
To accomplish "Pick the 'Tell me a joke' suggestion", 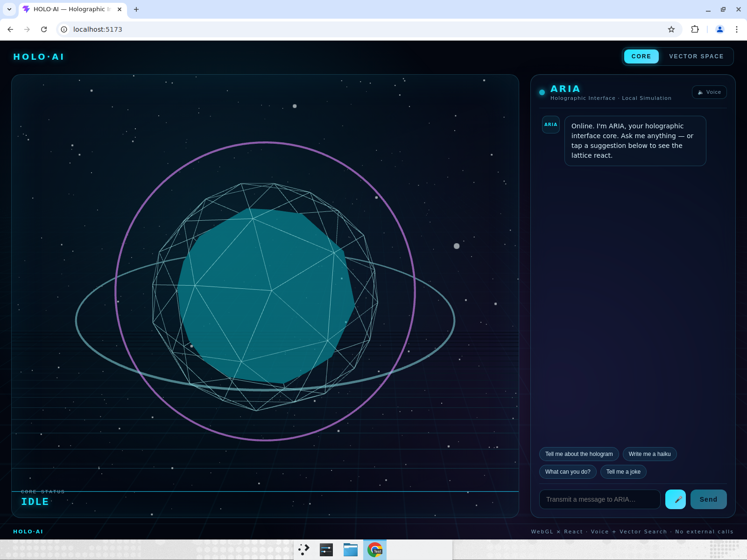I will [623, 472].
